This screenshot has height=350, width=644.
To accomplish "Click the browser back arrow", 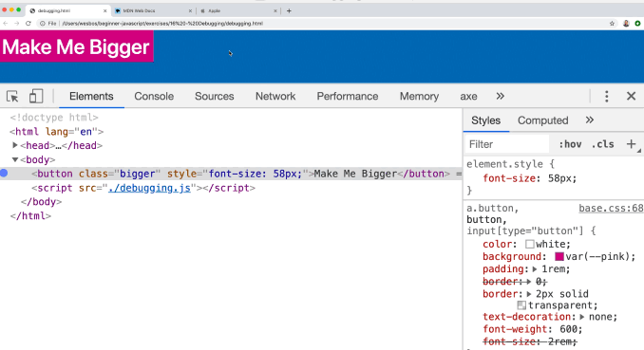I will pyautogui.click(x=6, y=24).
